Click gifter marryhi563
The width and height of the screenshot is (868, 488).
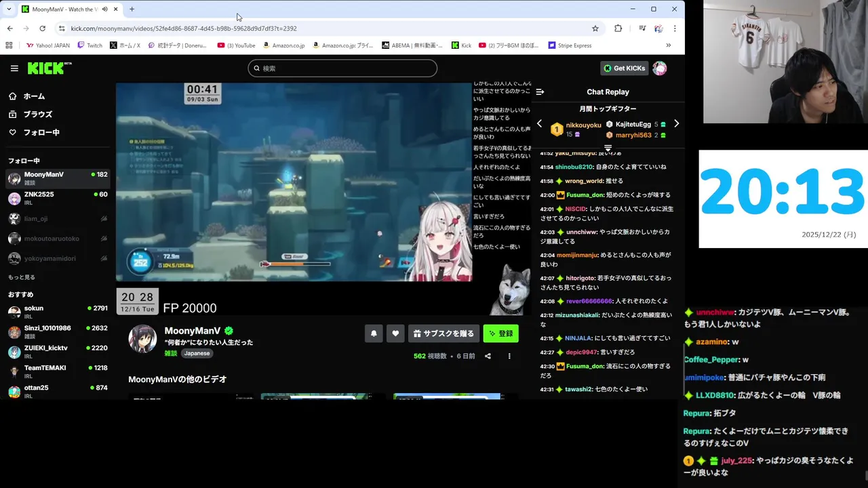click(633, 135)
